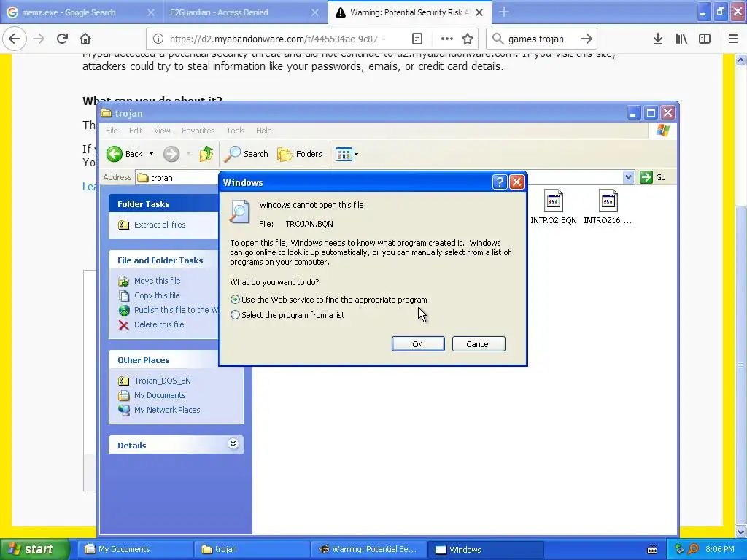The width and height of the screenshot is (747, 560).
Task: Open the Edit menu in the trojan window
Action: tap(136, 131)
